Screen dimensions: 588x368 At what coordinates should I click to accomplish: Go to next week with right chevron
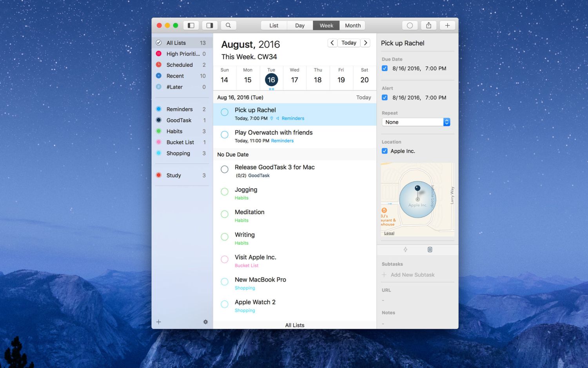(x=365, y=43)
